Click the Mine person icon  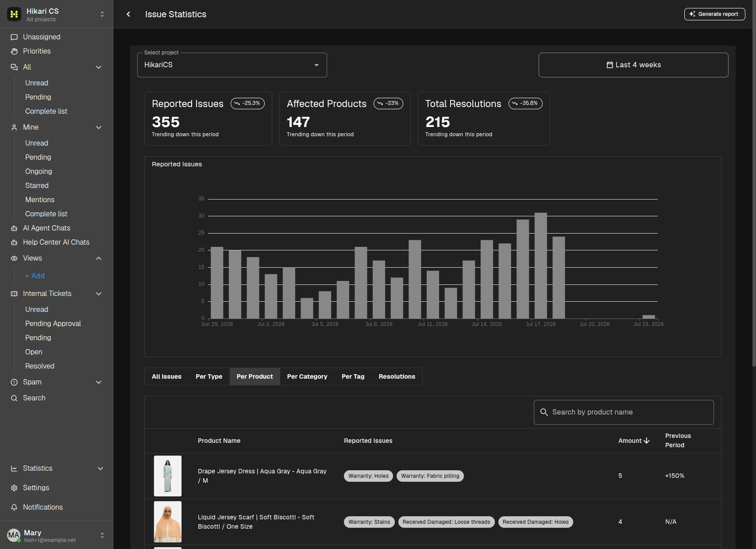click(14, 127)
